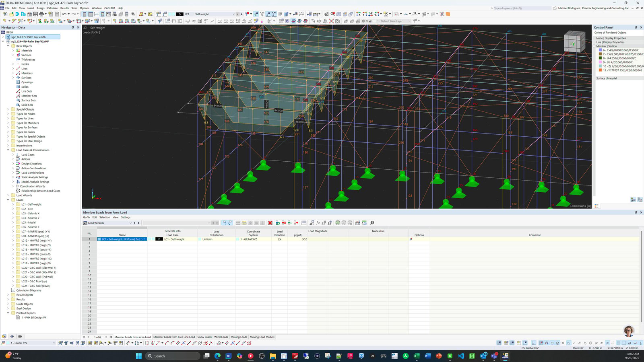644x362 pixels.
Task: Switch to the Snow Loads tab
Action: pos(204,337)
